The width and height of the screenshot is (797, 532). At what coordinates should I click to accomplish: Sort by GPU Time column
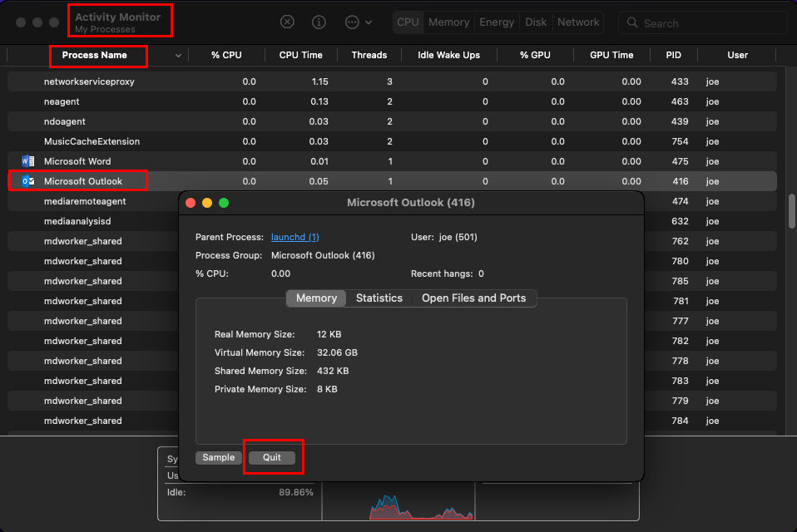(611, 55)
